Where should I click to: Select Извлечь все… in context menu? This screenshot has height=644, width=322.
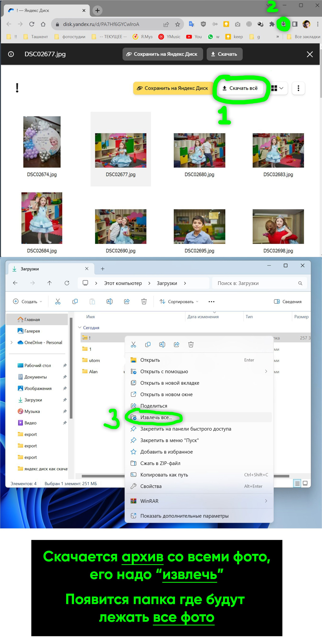pyautogui.click(x=156, y=417)
